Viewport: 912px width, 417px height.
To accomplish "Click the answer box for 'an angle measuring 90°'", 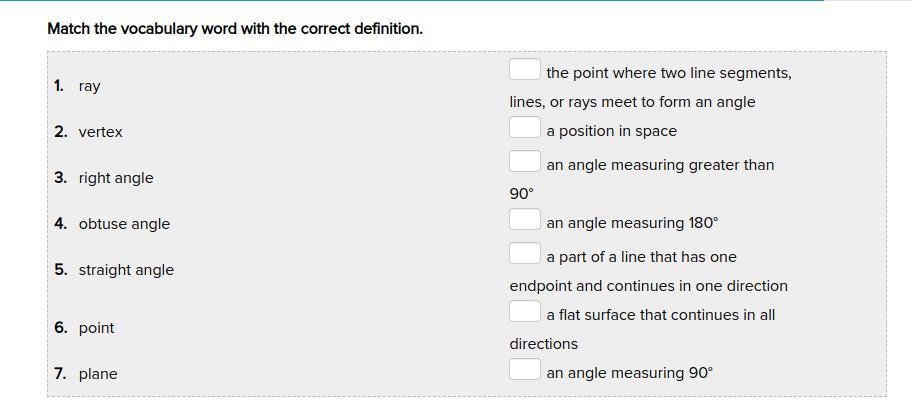I will (x=525, y=370).
